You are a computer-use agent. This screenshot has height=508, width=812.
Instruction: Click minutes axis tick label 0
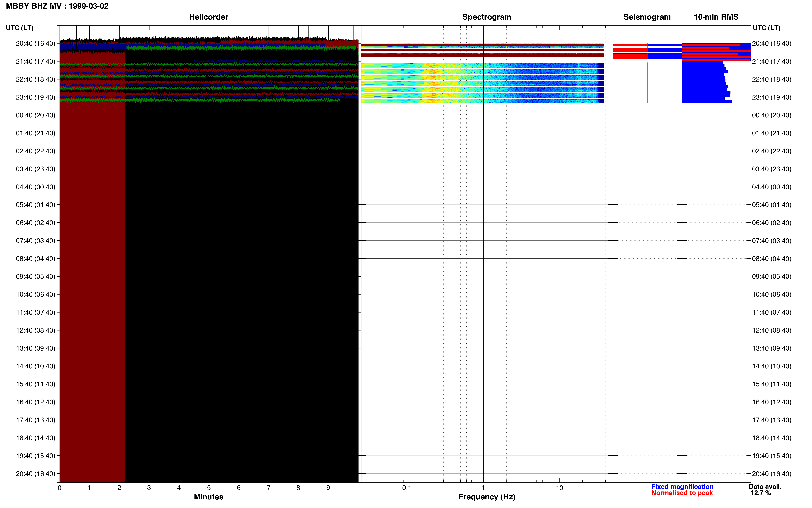point(59,487)
